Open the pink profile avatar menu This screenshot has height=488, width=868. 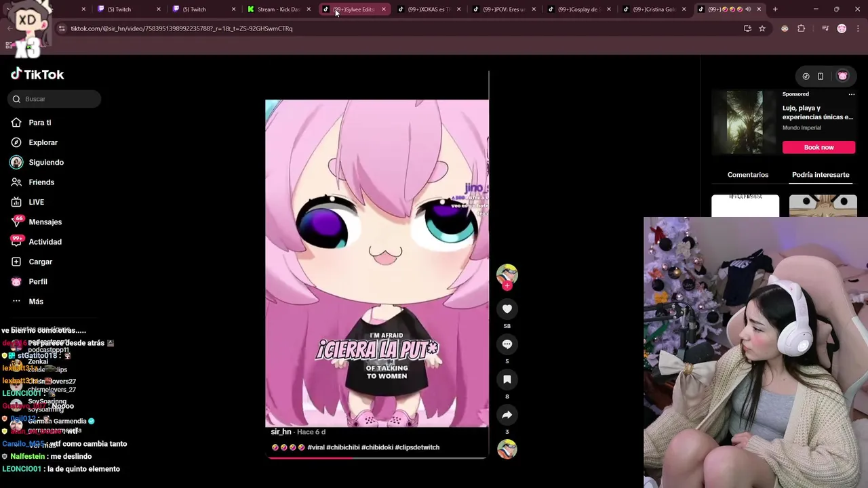[x=842, y=77]
